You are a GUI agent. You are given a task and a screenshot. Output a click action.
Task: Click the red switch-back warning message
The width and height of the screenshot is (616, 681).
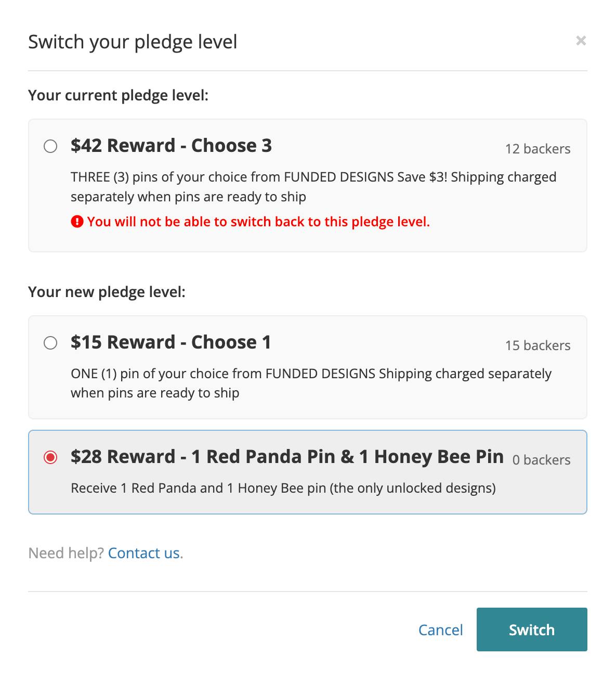[x=258, y=222]
